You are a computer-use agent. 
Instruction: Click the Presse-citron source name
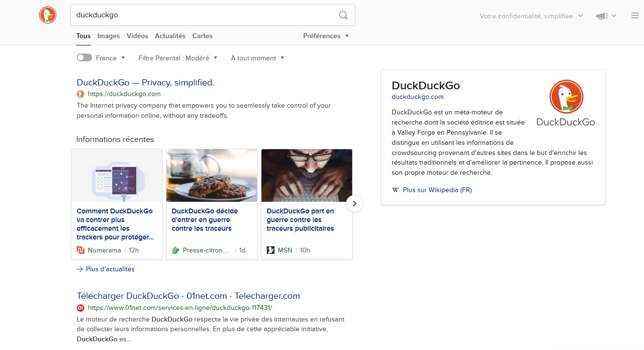coord(206,250)
